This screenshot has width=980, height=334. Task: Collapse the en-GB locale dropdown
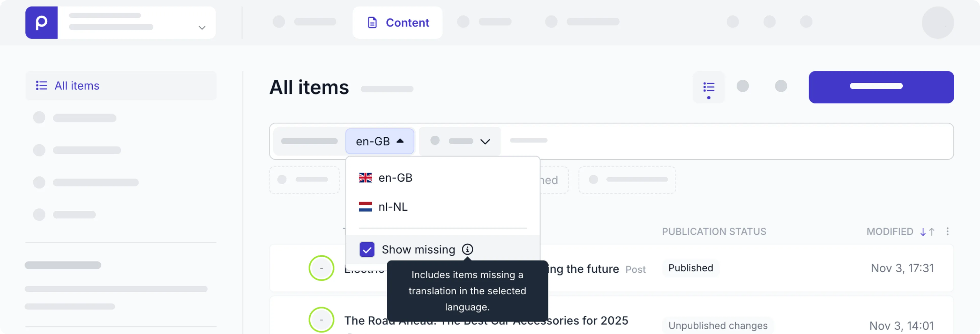(x=380, y=141)
